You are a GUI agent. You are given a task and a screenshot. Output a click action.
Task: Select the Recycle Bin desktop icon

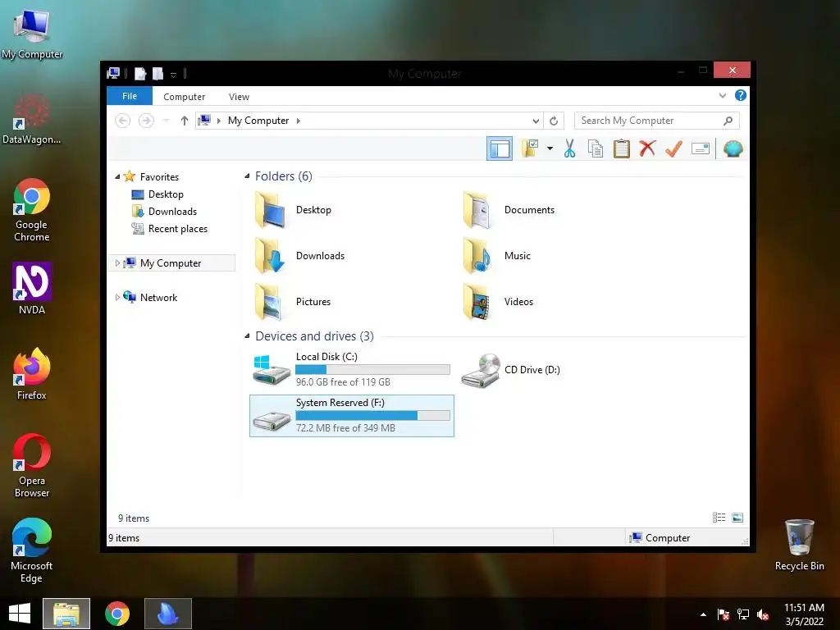(x=799, y=545)
